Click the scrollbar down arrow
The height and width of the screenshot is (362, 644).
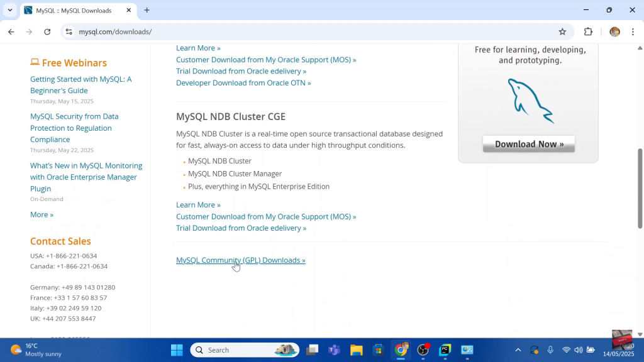coord(640,334)
